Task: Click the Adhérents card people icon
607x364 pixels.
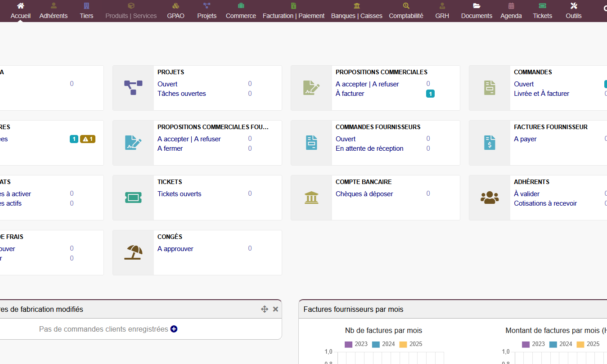Action: 490,198
